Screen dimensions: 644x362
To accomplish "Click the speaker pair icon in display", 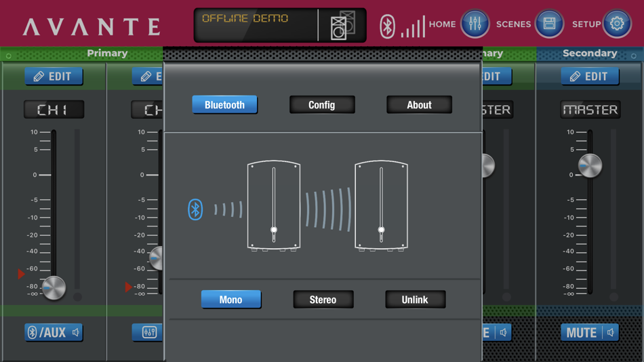I will (342, 26).
